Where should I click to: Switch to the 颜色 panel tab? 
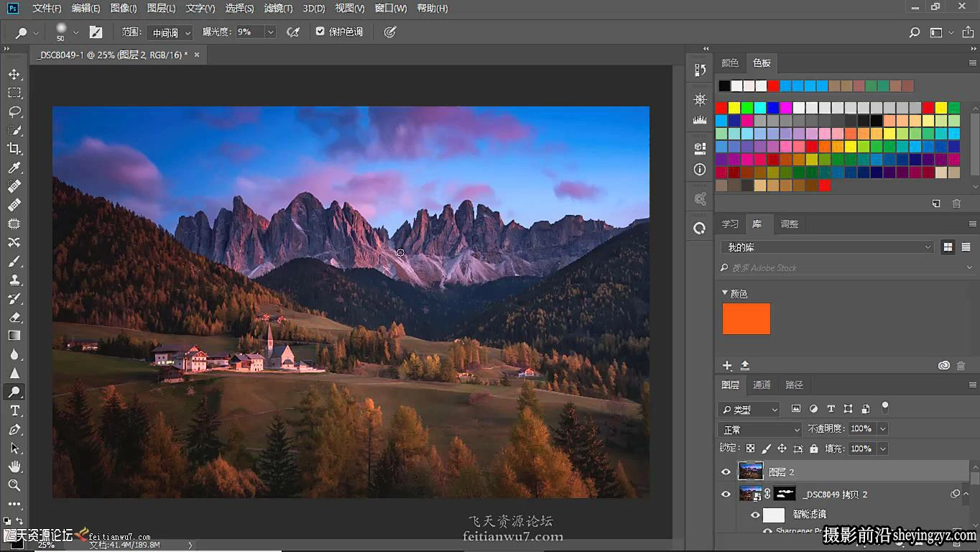pos(730,63)
